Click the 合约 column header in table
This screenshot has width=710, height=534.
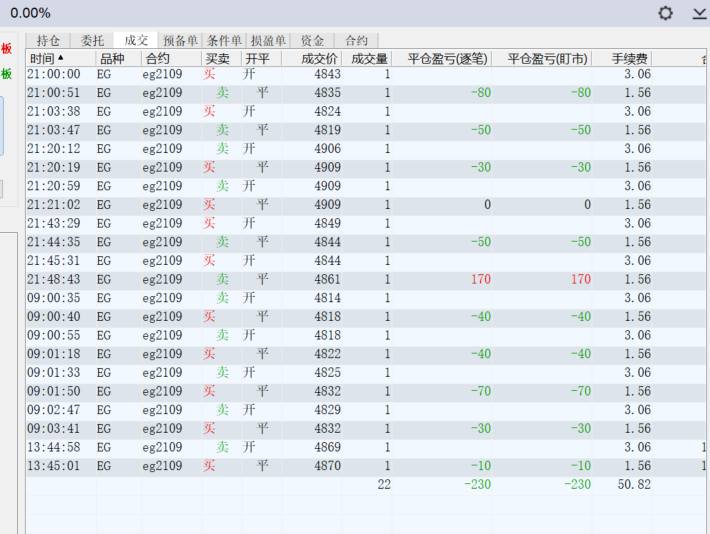[x=171, y=58]
